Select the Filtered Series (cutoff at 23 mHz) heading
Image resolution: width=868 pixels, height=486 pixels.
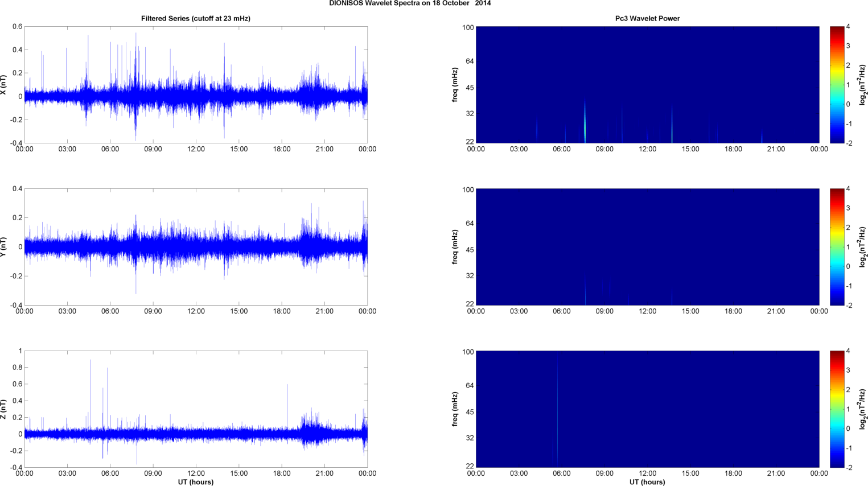(x=196, y=19)
